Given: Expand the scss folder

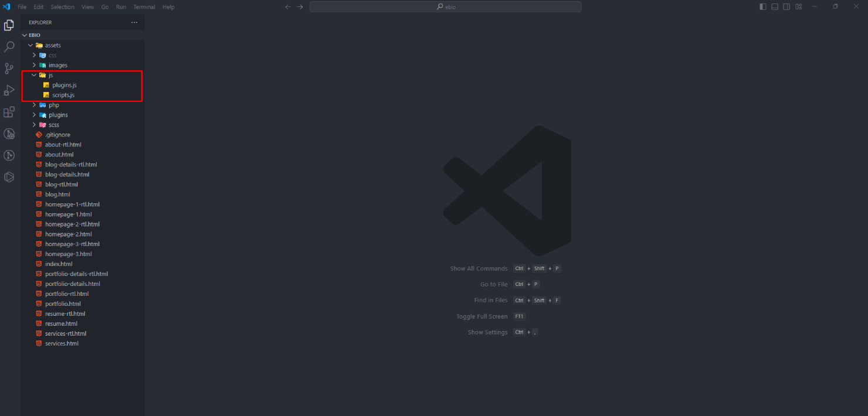Looking at the screenshot, I should tap(82, 125).
